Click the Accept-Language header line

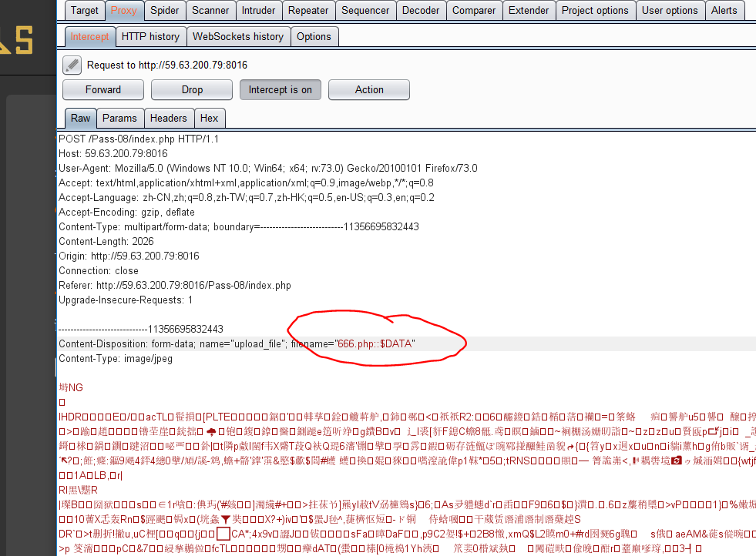coord(247,198)
